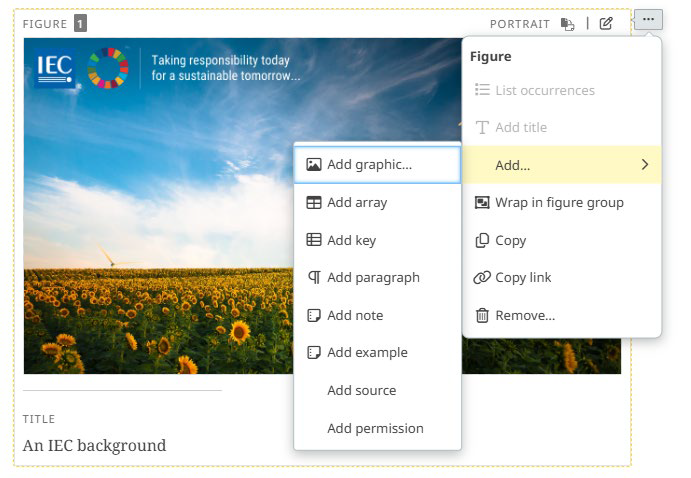Click the note icon beside Add example
The image size is (691, 478).
coord(314,352)
